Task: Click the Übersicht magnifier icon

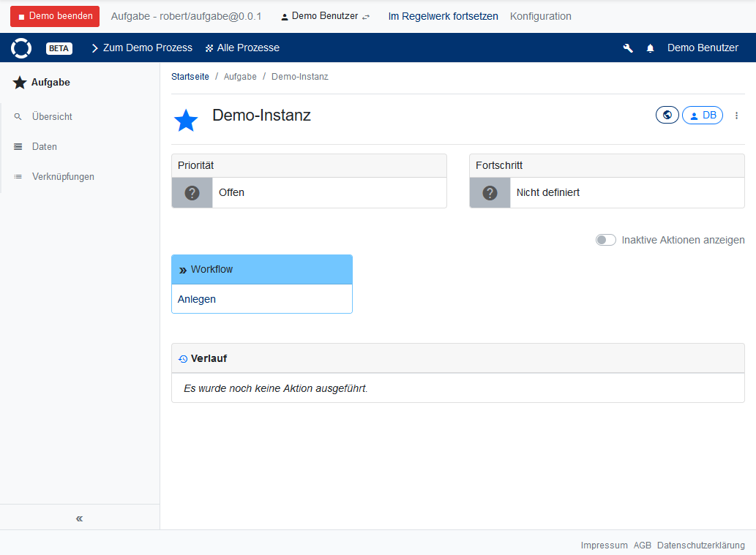Action: (18, 116)
